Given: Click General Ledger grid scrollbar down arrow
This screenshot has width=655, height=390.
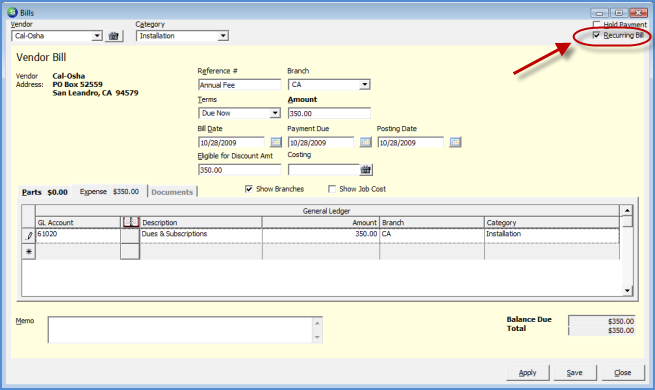Looking at the screenshot, I should [627, 291].
